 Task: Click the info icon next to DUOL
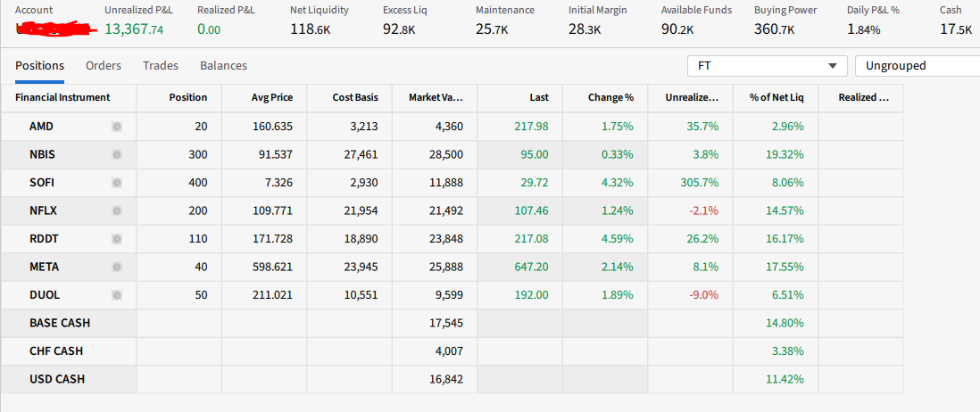[x=116, y=295]
